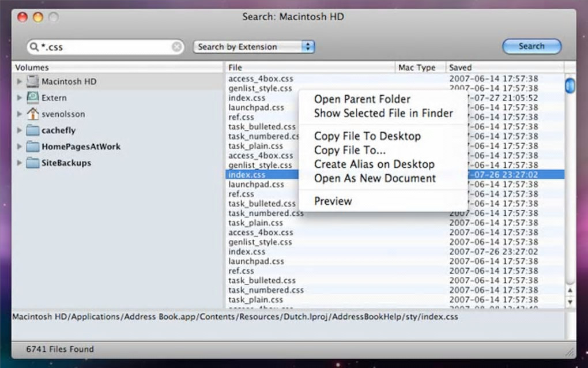Screen dimensions: 588x368
Task: Click the 6741 Files Found status text
Action: point(60,349)
